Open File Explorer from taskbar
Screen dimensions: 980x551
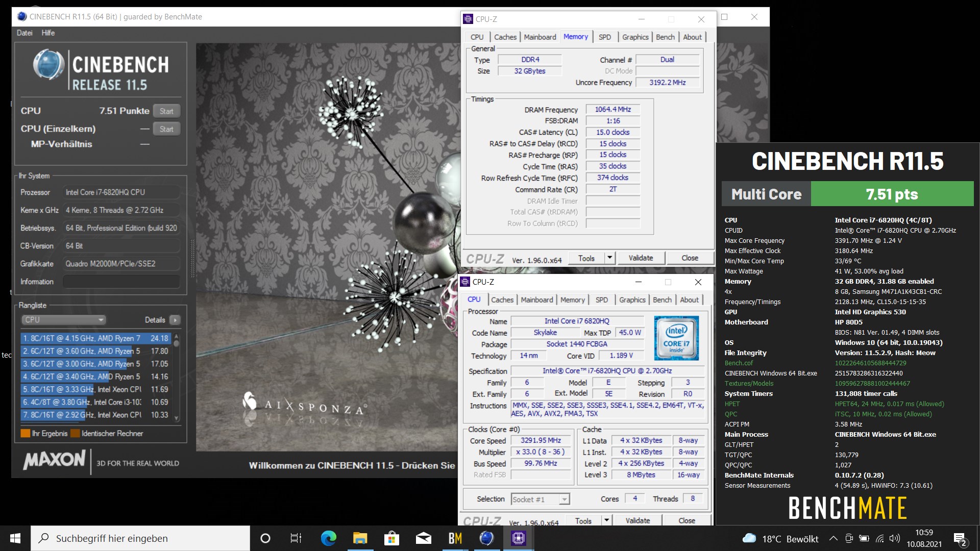(360, 538)
